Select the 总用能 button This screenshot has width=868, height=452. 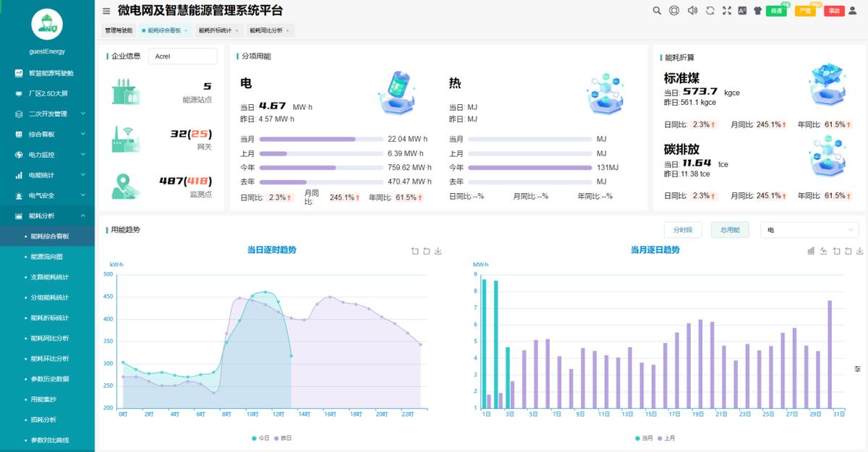730,230
